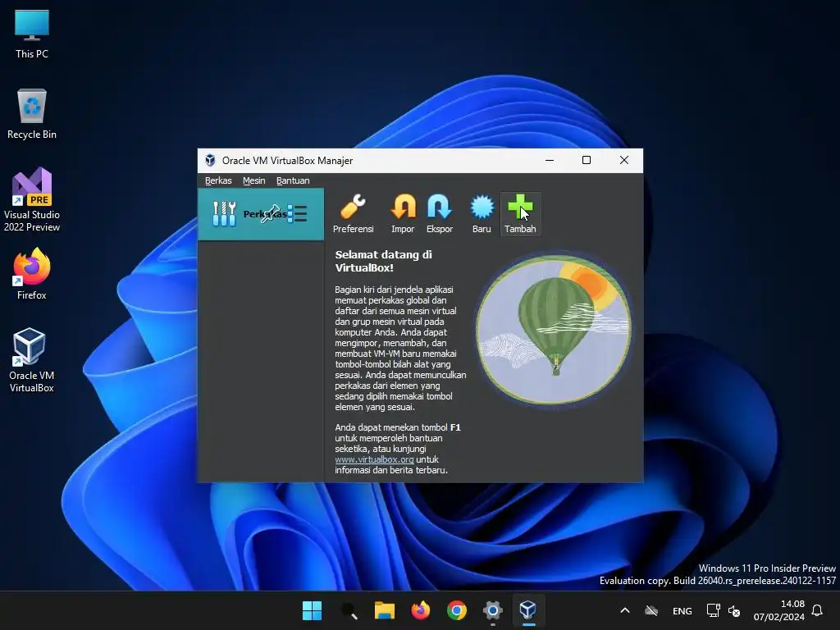Viewport: 840px width, 630px height.
Task: Open the Mesin menu
Action: click(254, 180)
